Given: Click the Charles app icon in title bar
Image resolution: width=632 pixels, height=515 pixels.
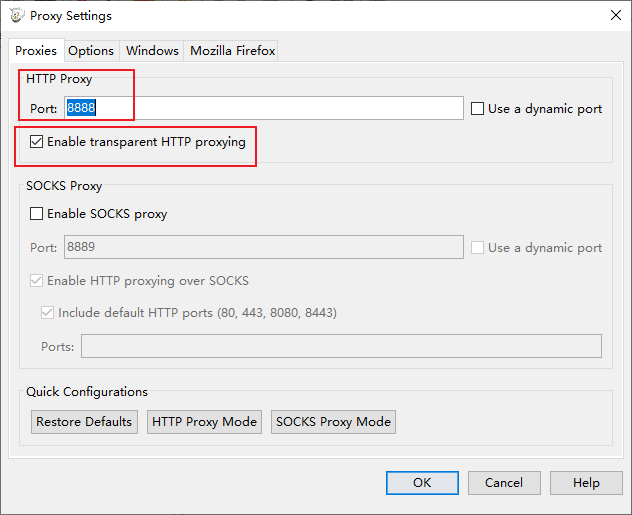Looking at the screenshot, I should (17, 15).
